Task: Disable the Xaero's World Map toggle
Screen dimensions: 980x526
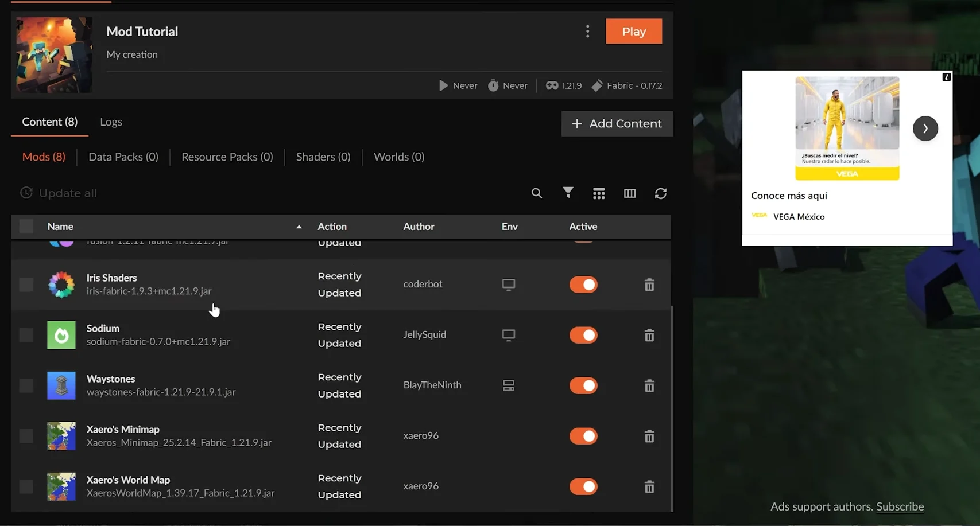Action: [583, 486]
